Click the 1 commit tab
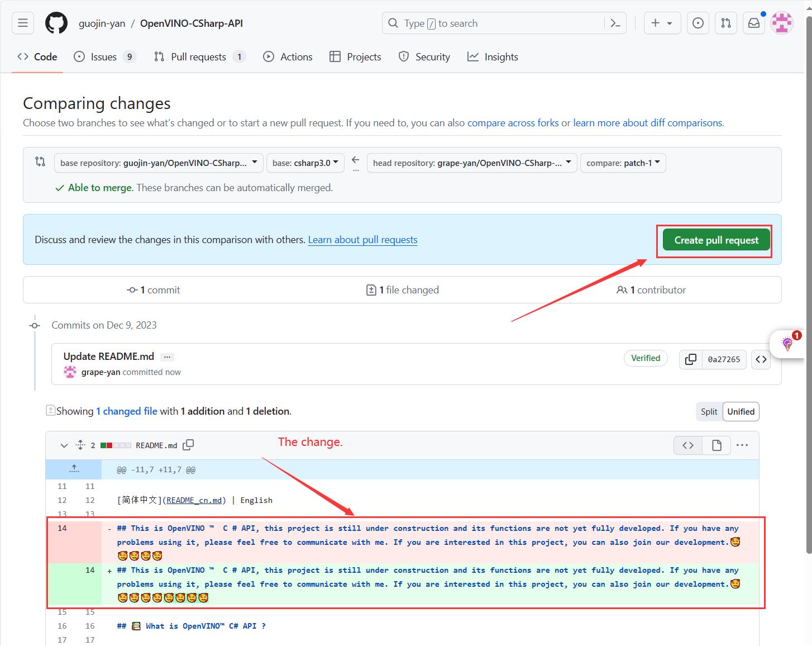Screen dimensions: 812x646 pyautogui.click(x=154, y=290)
